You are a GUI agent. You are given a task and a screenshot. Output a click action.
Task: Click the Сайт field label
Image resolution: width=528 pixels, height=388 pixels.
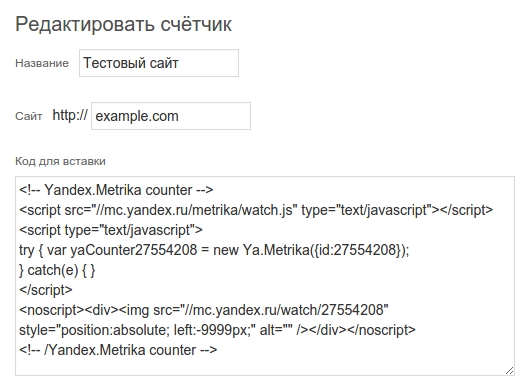(x=29, y=116)
